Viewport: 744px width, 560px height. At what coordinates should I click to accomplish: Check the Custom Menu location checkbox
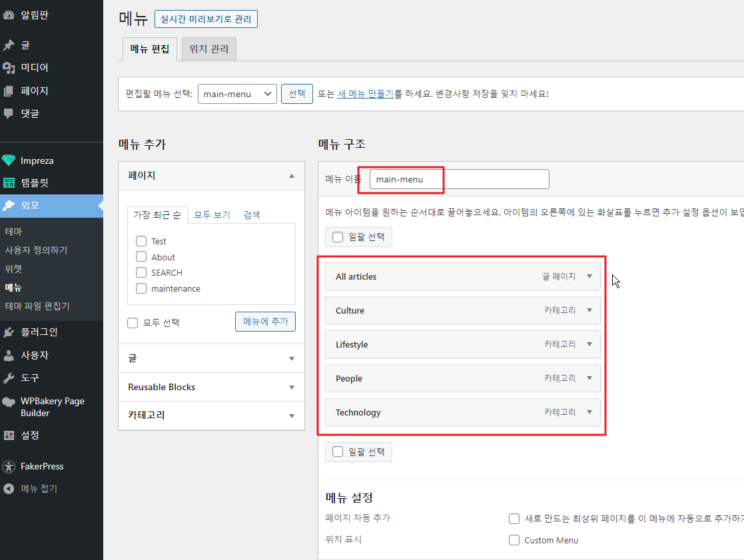(514, 539)
